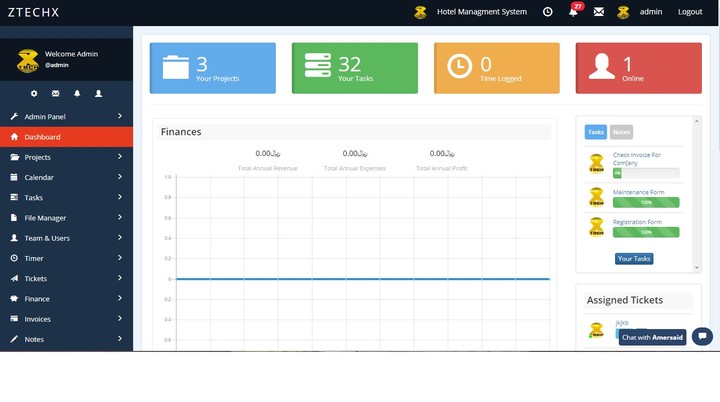The width and height of the screenshot is (720, 402).
Task: Go to Dashboard menu item
Action: 67,137
